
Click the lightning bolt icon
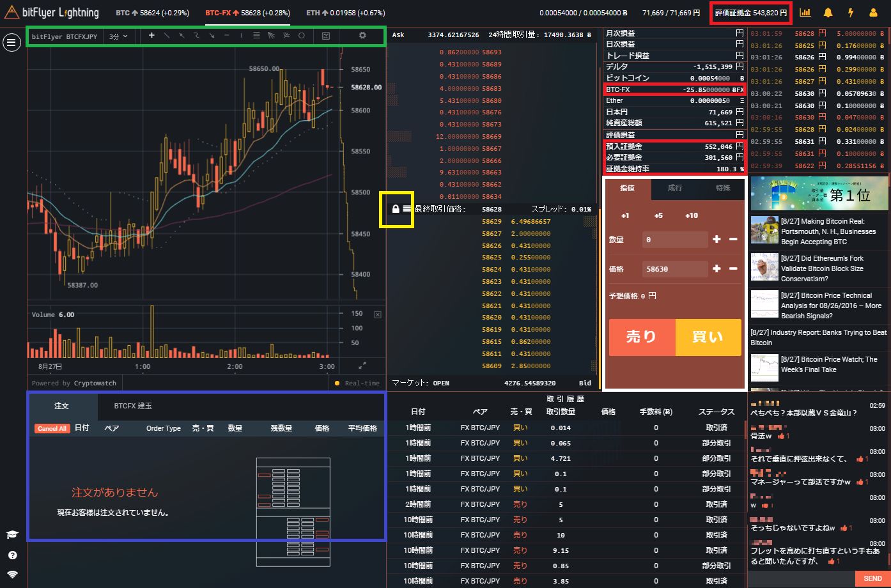[850, 13]
